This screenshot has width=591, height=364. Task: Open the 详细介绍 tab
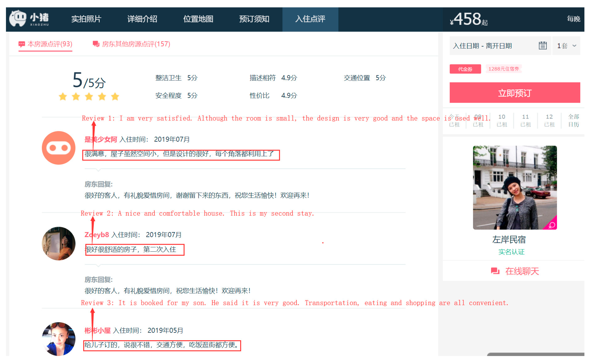click(x=142, y=19)
